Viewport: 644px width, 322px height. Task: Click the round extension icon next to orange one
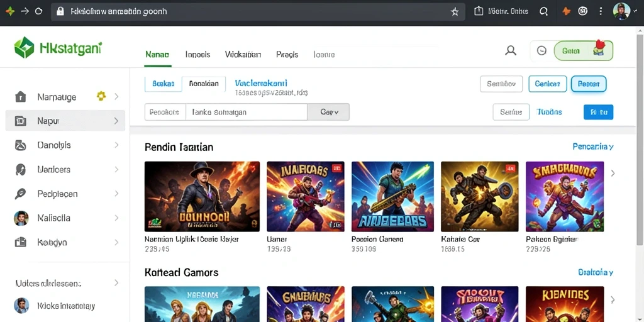point(583,11)
